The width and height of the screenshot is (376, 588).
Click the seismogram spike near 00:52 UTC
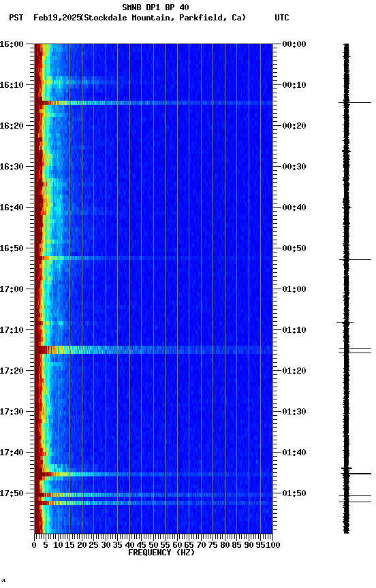355,259
